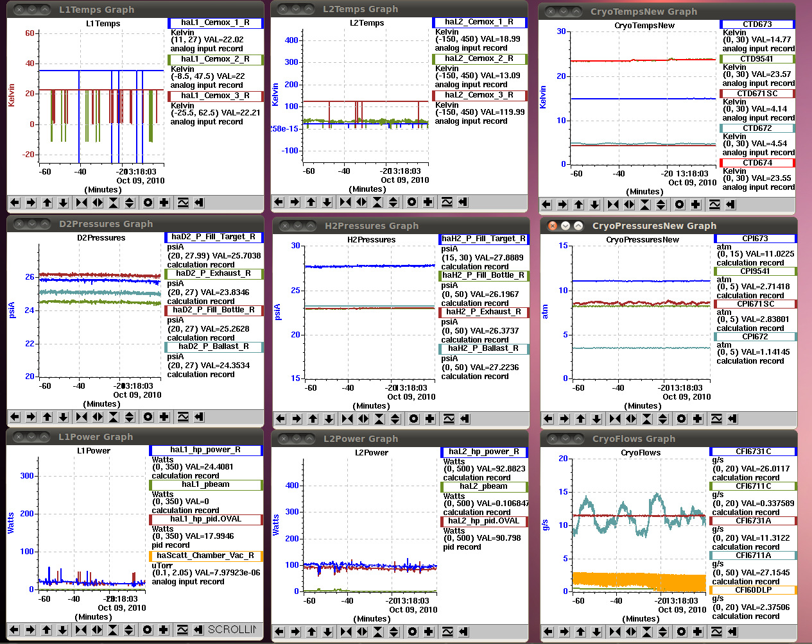This screenshot has width=812, height=644.
Task: Click the plus icon in L1Temps Graph toolbar
Action: point(164,203)
